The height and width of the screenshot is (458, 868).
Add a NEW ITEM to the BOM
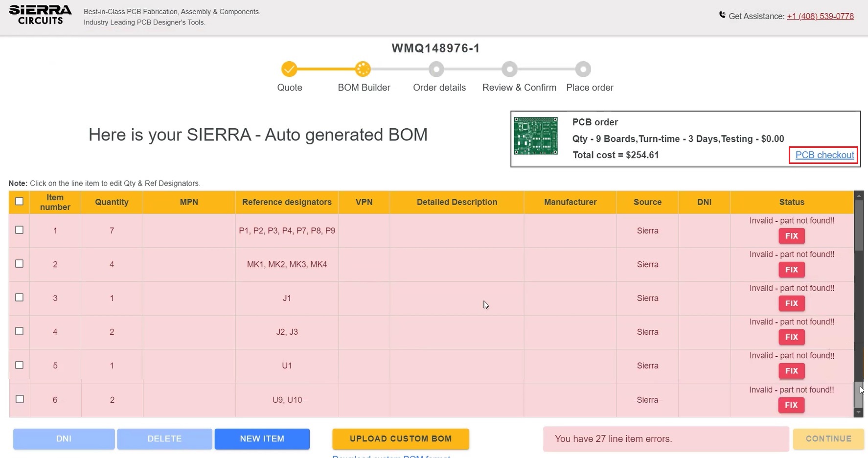pos(262,439)
